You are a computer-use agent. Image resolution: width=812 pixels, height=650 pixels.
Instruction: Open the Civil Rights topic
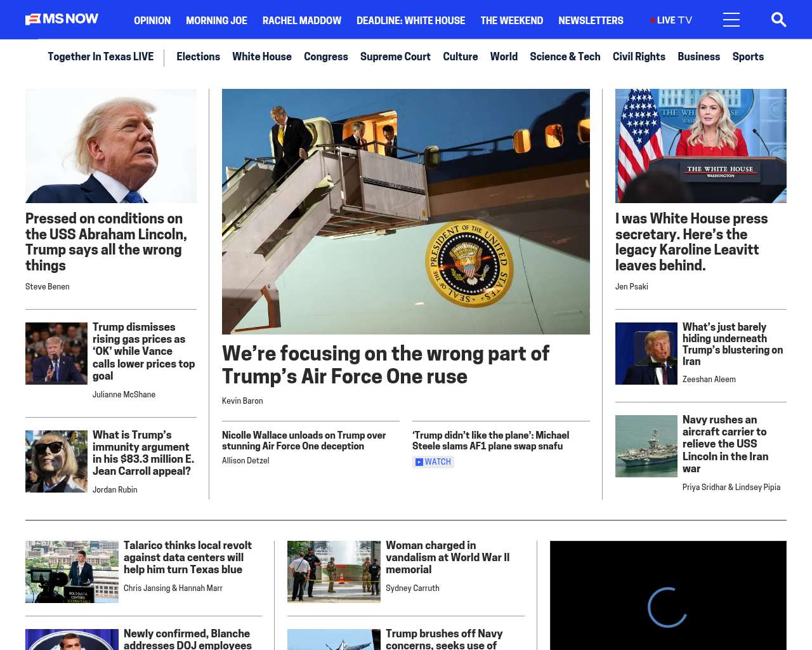click(x=639, y=56)
